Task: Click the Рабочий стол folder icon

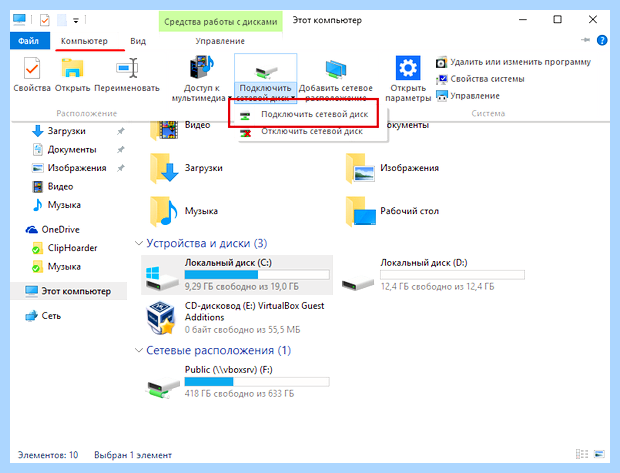Action: coord(360,211)
